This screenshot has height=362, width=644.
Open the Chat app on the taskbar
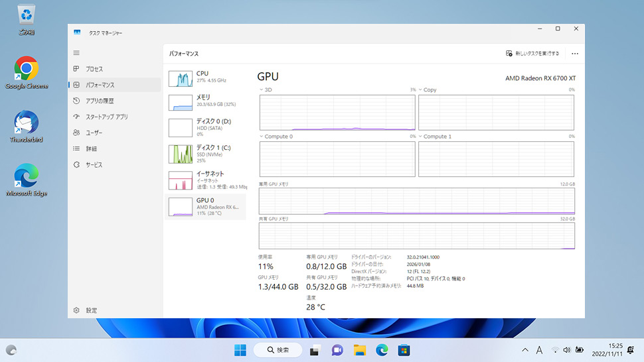tap(337, 350)
